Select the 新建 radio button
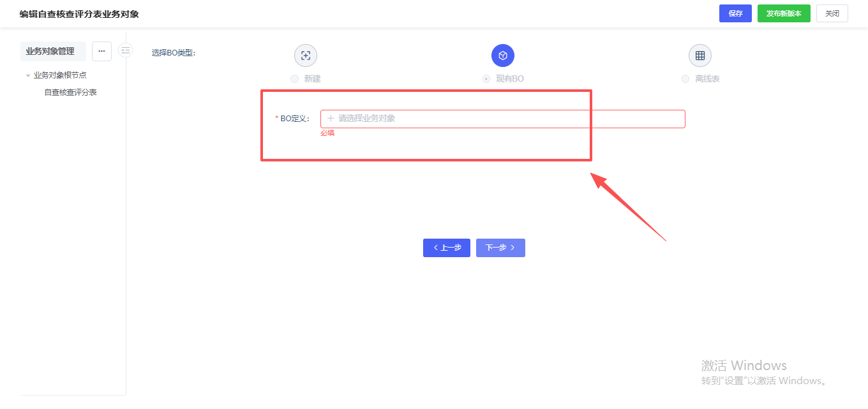 coord(294,79)
